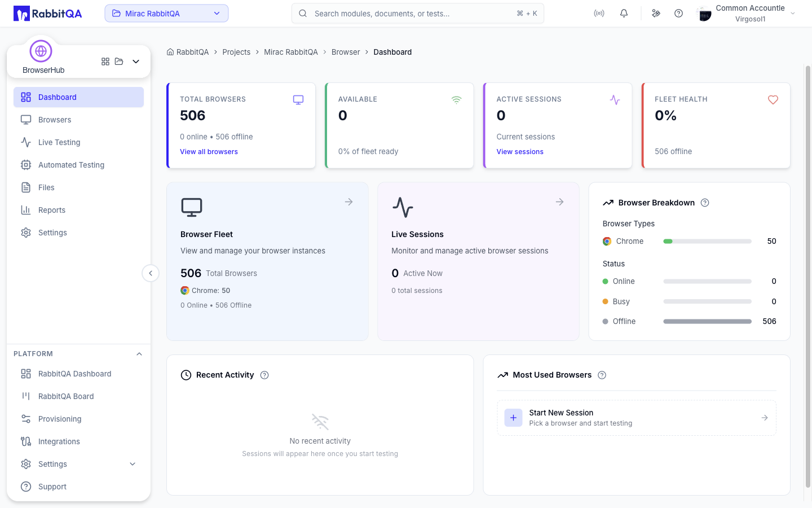
Task: Expand the account menu chevron
Action: [x=793, y=14]
